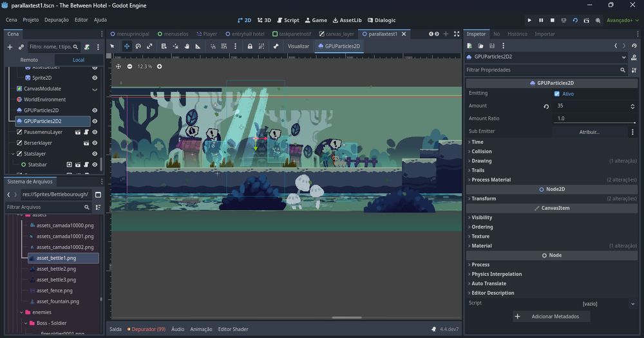Image resolution: width=644 pixels, height=338 pixels.
Task: Run the project with play button
Action: [529, 20]
